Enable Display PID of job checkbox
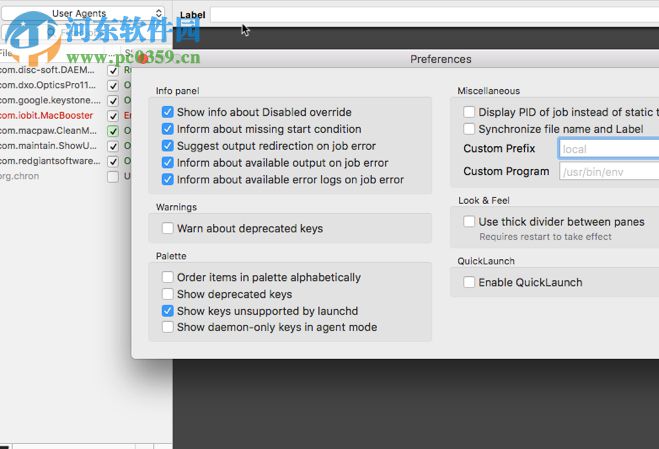Viewport: 659px width, 449px height. point(469,112)
